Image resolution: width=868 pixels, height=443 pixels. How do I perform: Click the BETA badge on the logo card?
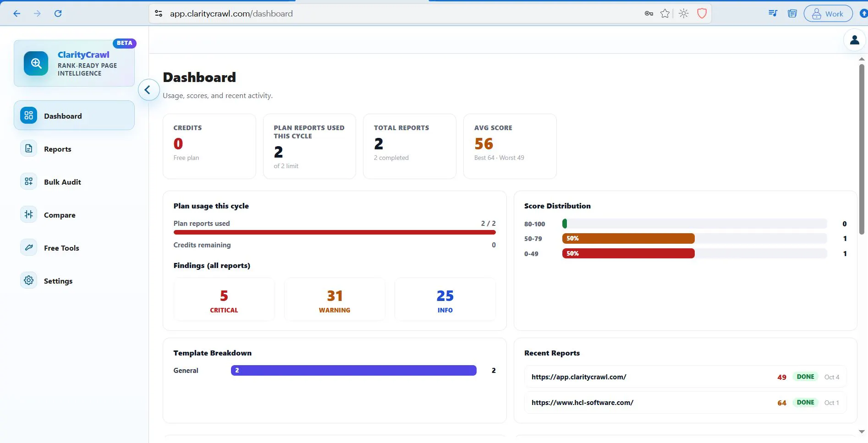(x=124, y=43)
